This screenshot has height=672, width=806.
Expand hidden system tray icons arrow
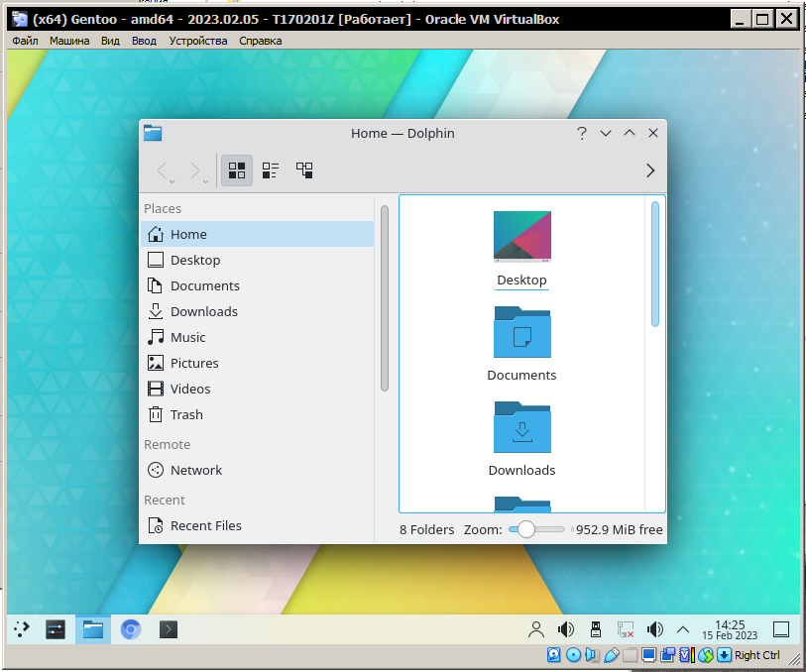tap(683, 629)
